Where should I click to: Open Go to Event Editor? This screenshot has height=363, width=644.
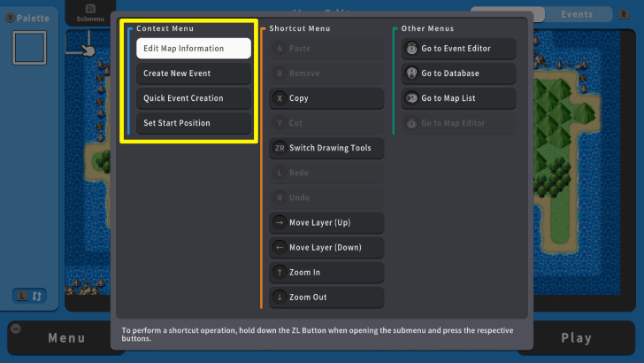click(458, 49)
